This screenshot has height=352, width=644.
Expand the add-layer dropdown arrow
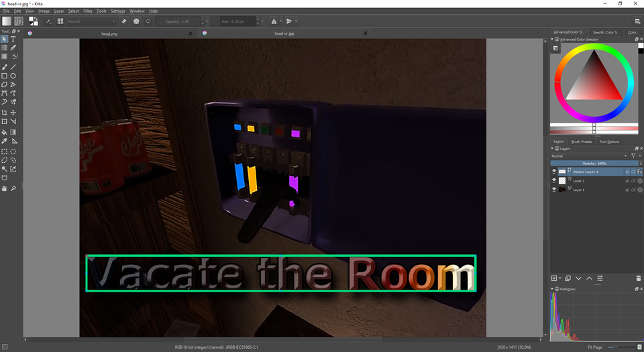coord(559,278)
